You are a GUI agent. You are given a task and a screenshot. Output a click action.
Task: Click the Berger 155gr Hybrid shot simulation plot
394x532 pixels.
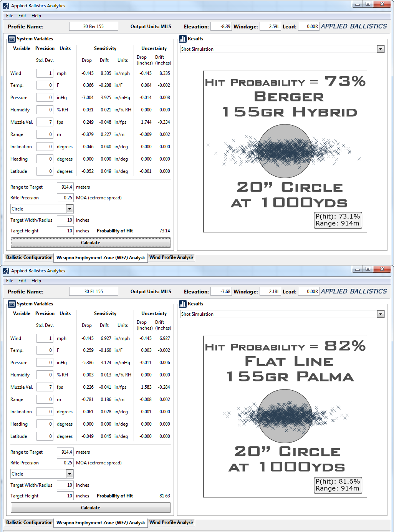coord(285,151)
